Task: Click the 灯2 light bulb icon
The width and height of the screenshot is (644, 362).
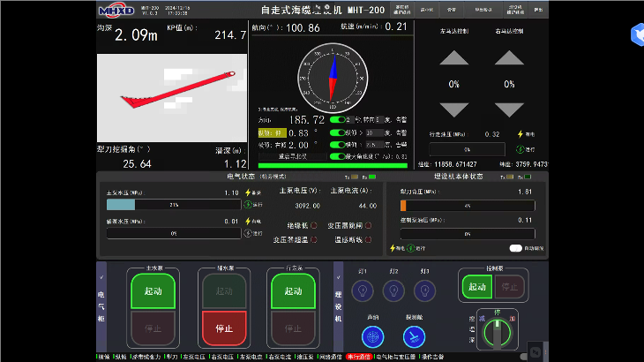Action: pyautogui.click(x=393, y=290)
